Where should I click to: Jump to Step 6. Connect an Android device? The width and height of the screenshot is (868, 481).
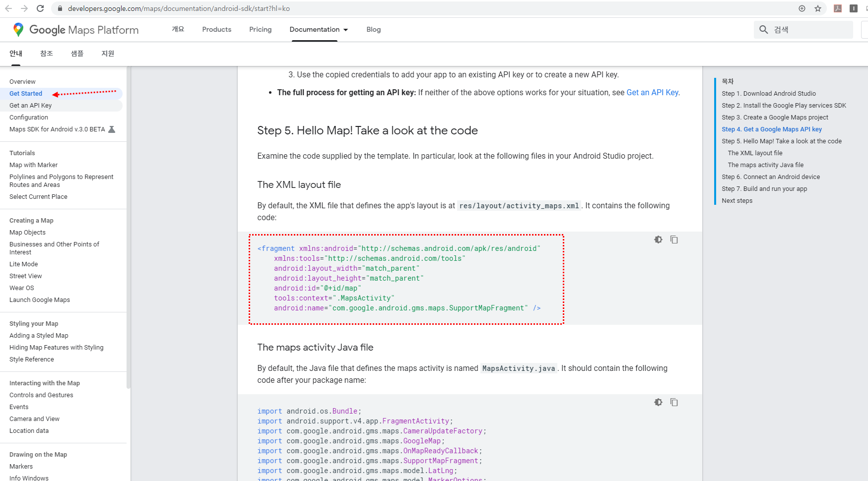point(771,177)
